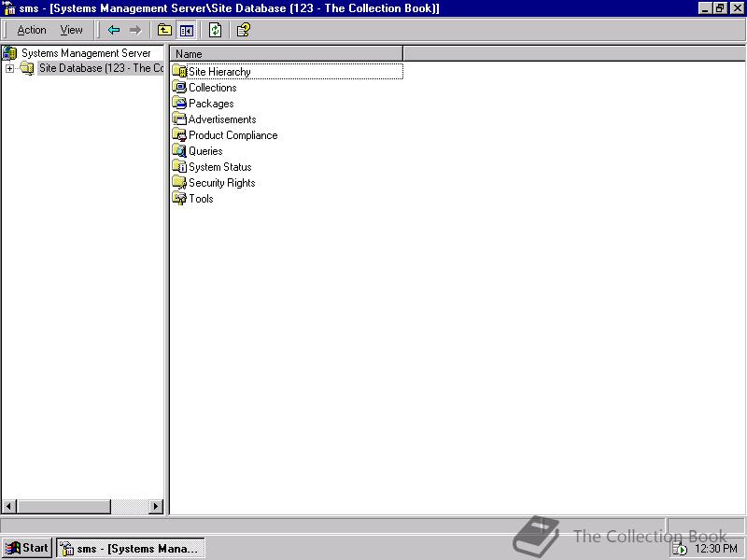This screenshot has height=560, width=747.
Task: Open the Action menu
Action: coord(32,30)
